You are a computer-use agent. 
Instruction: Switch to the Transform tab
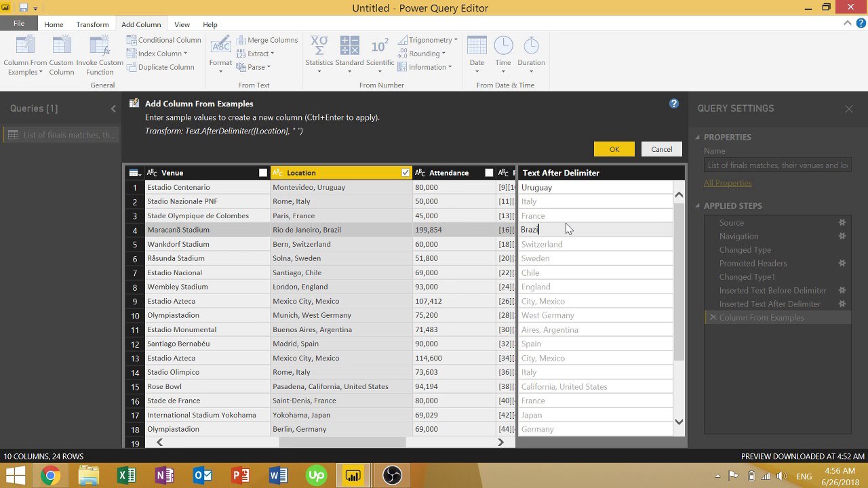point(92,24)
